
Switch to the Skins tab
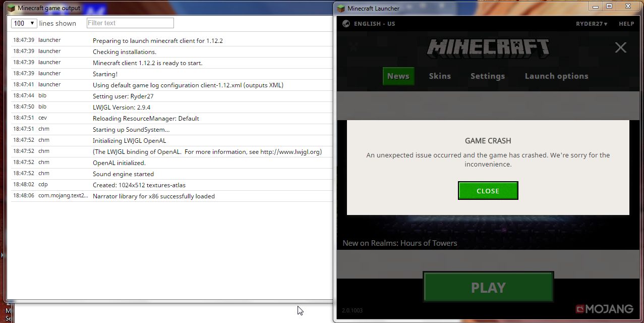440,76
